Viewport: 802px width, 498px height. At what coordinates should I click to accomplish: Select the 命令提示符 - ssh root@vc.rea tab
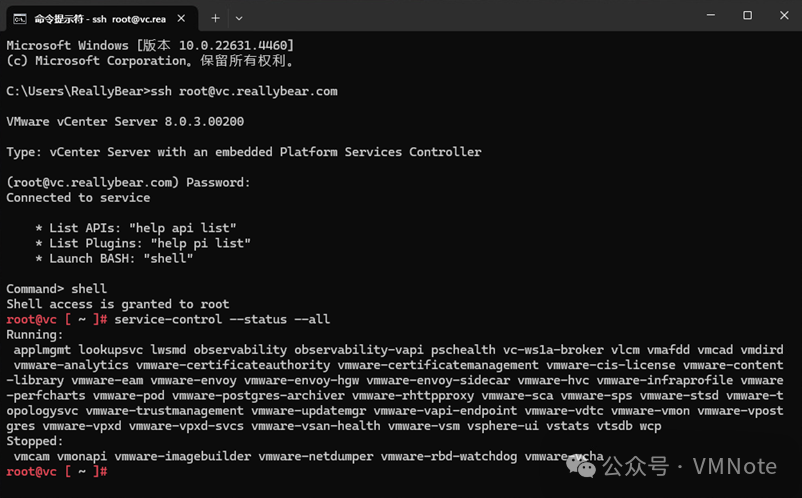click(101, 18)
